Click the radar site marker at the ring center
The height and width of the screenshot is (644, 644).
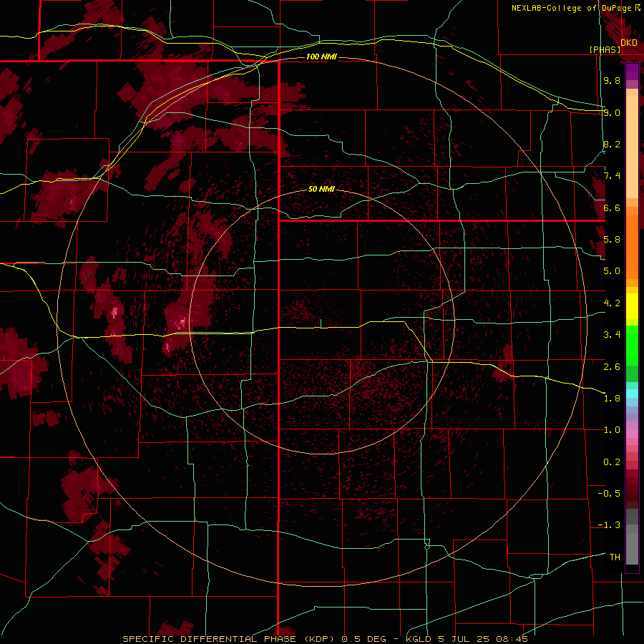[x=321, y=323]
